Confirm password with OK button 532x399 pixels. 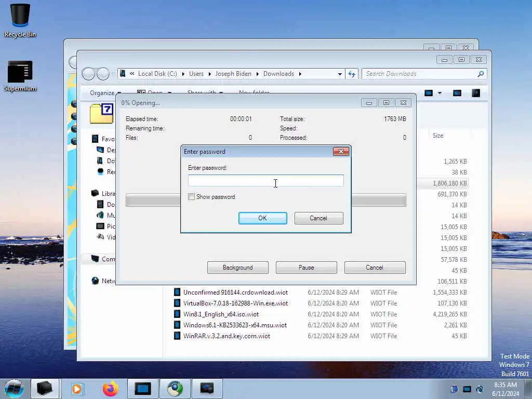[x=262, y=218]
